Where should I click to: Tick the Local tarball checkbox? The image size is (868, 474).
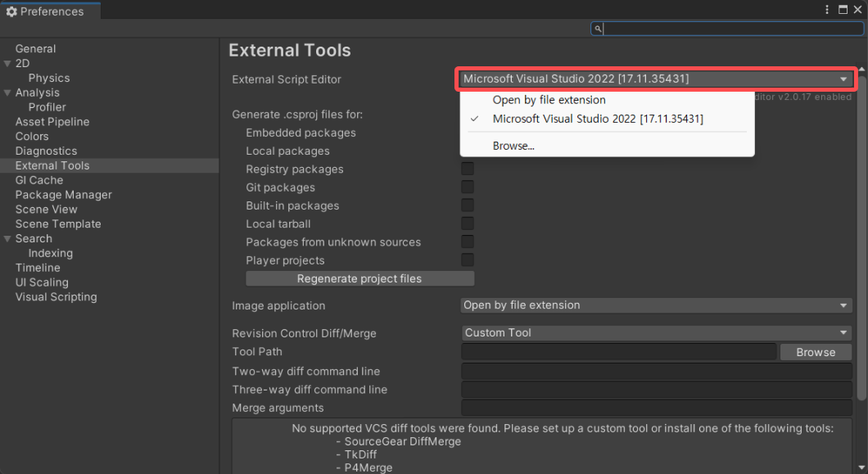point(468,223)
